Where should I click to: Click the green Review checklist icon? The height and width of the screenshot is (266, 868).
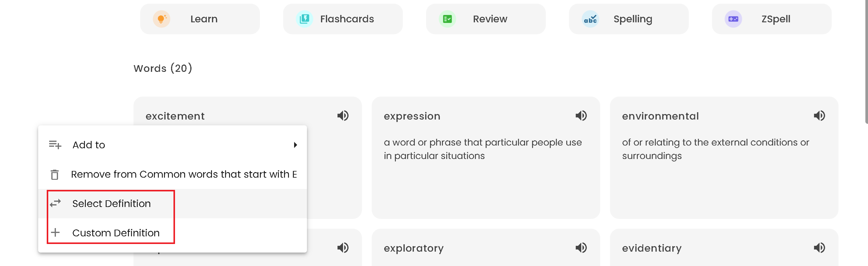447,19
